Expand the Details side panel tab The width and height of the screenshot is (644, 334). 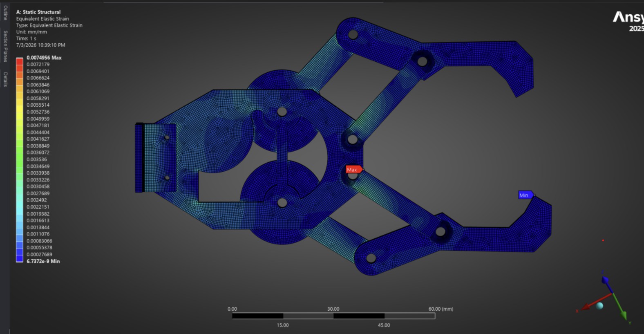5,79
